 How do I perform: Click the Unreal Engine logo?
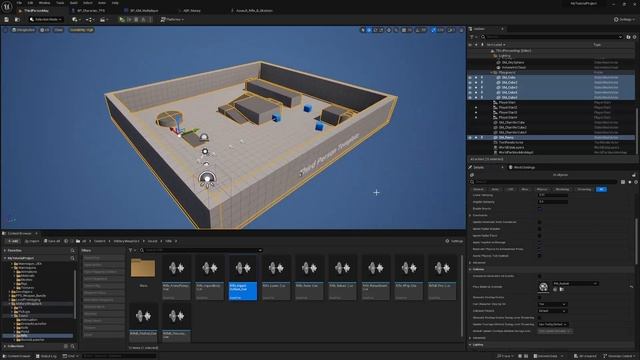click(x=7, y=7)
